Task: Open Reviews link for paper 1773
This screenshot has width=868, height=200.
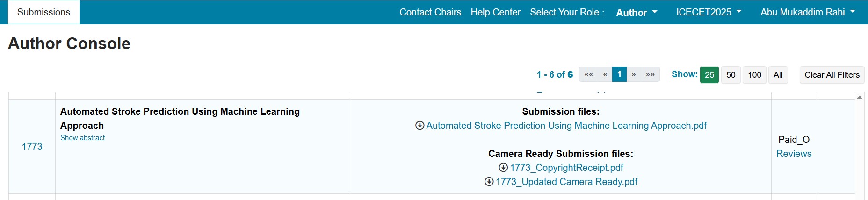Action: tap(794, 154)
